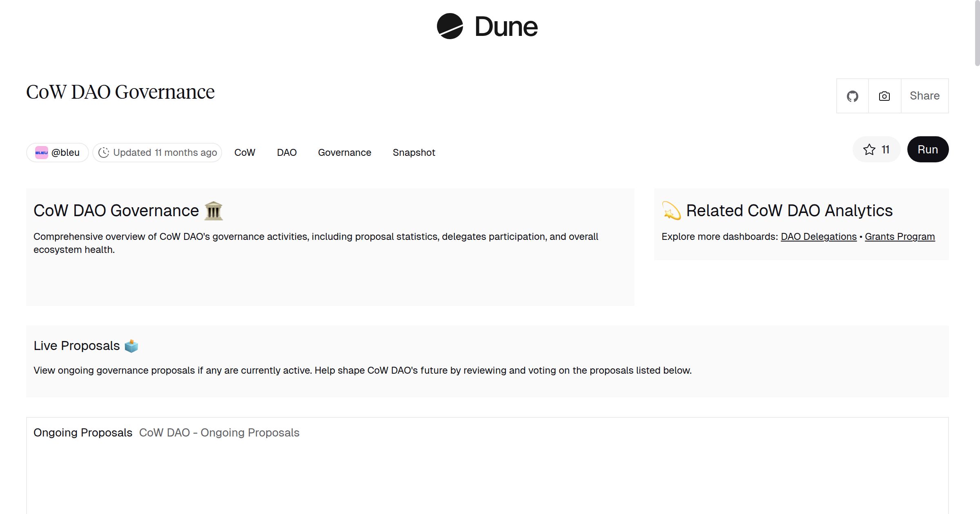Click the bleu avatar icon
This screenshot has height=514, width=980.
point(41,153)
